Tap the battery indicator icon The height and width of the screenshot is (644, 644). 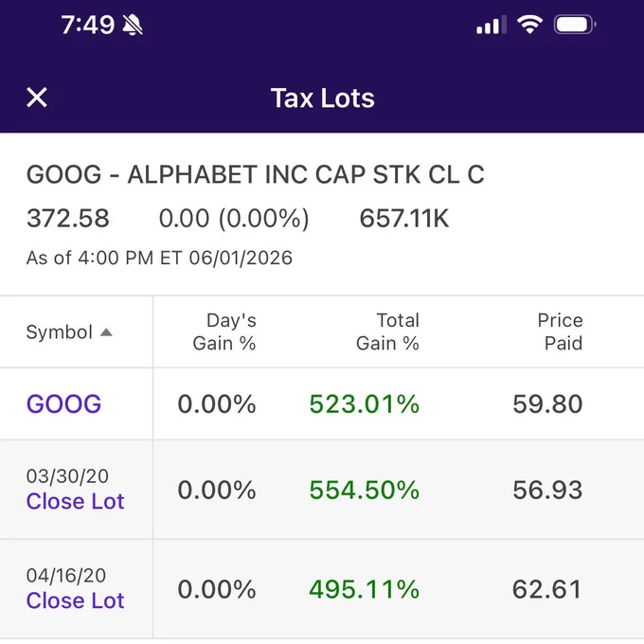(575, 25)
